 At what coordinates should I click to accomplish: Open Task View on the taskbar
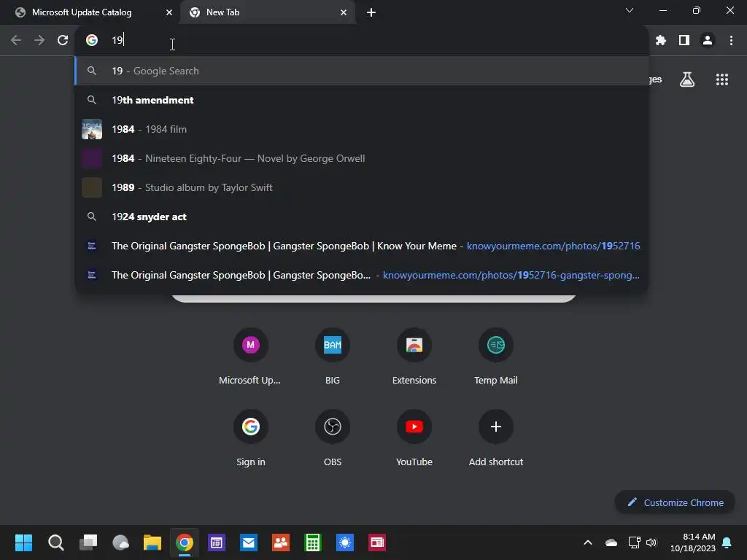88,542
